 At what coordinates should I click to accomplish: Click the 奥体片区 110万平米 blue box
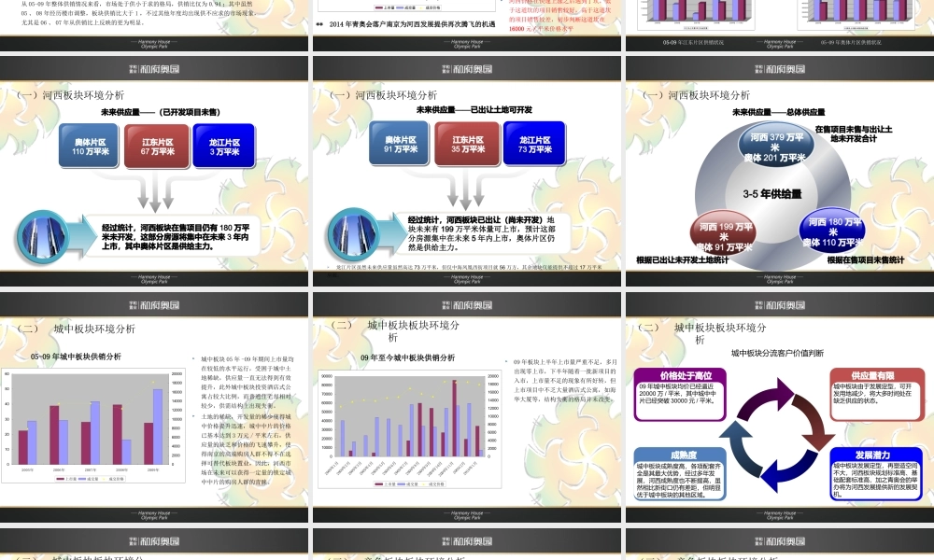pos(90,147)
